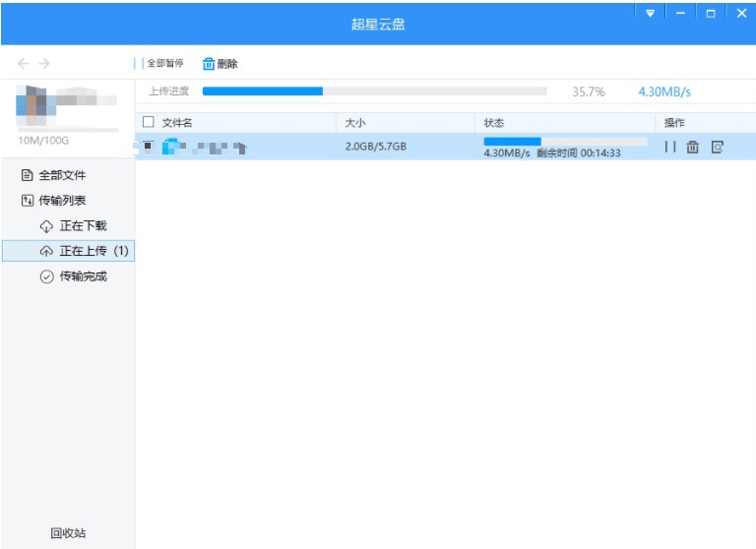756x549 pixels.
Task: Click the top 4.30MB/s speed text
Action: coord(664,91)
